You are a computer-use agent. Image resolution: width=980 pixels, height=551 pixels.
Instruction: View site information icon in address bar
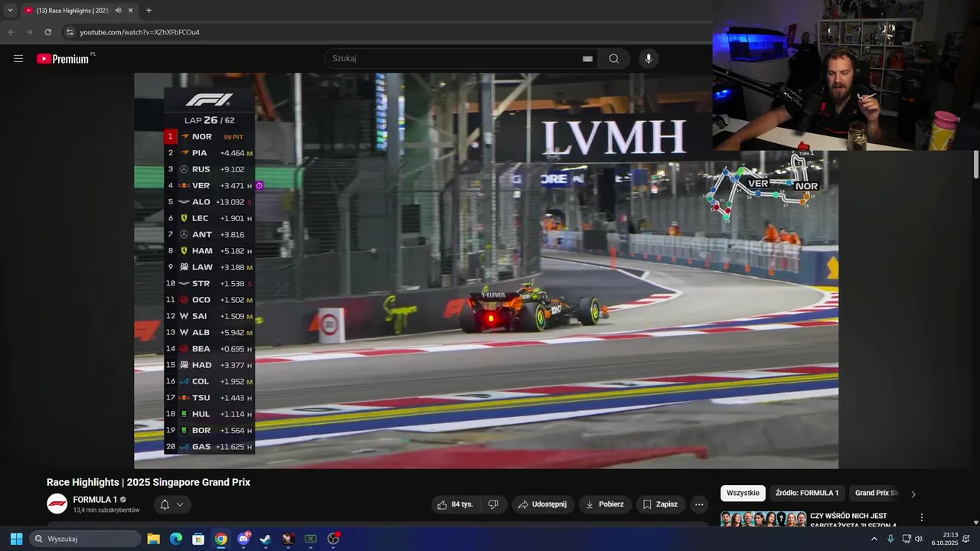click(x=70, y=32)
